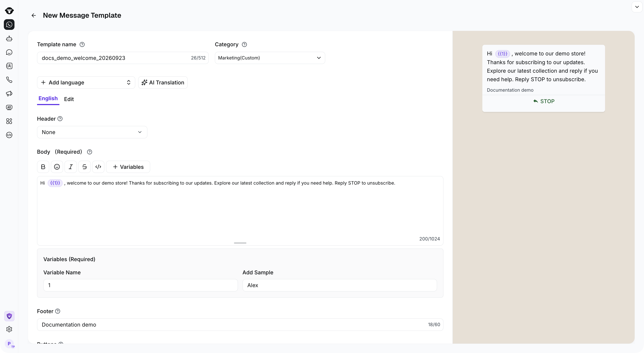Show help for Body (Required)

[x=89, y=152]
